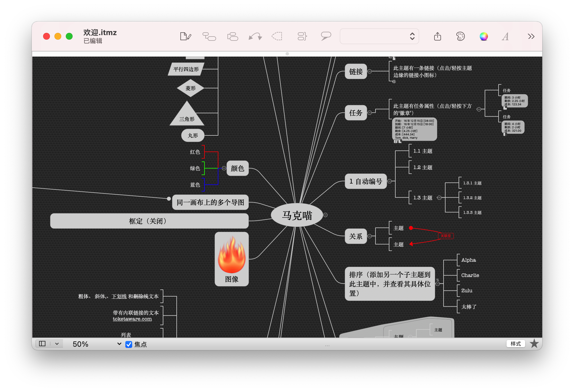574x392 pixels.
Task: Click the 红色 subtopic
Action: click(x=195, y=152)
